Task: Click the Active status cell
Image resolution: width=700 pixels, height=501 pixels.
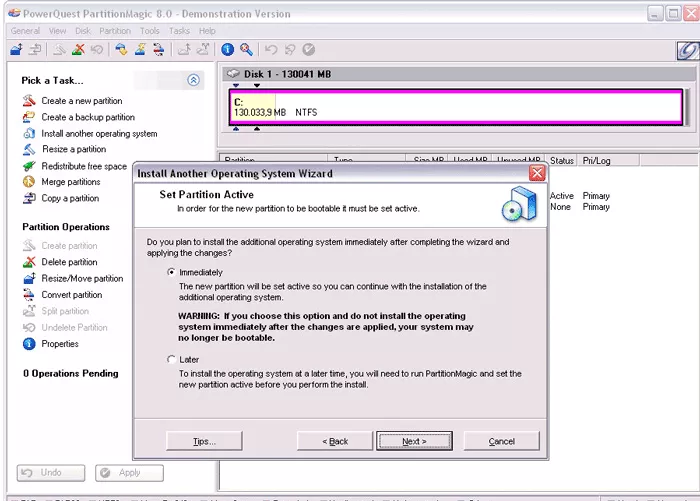Action: pyautogui.click(x=562, y=196)
